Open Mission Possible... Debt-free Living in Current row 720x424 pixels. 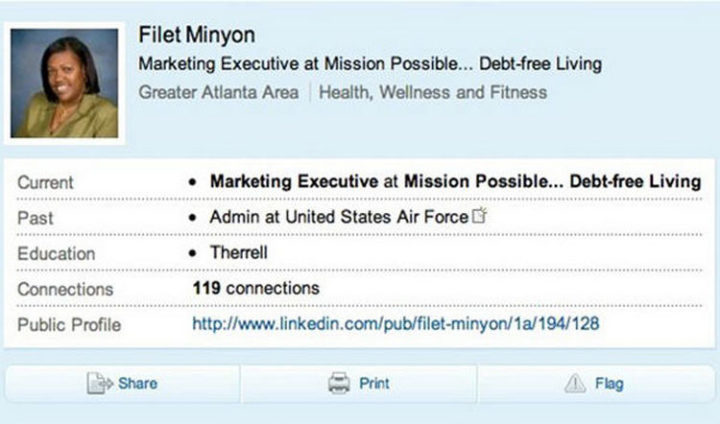click(552, 182)
